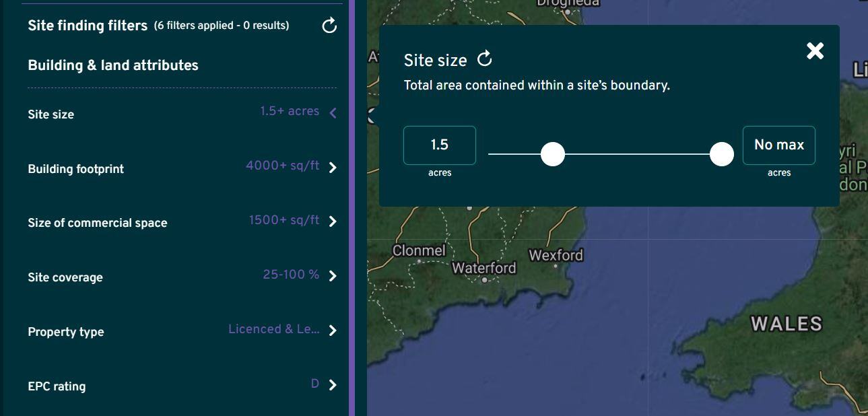Reset the Site size filter in the dialog
868x416 pixels.
pos(484,59)
